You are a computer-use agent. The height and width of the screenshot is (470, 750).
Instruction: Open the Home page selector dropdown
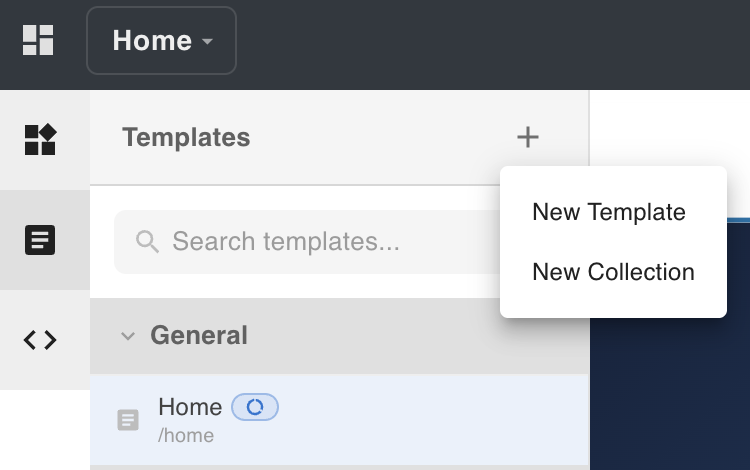click(x=161, y=41)
